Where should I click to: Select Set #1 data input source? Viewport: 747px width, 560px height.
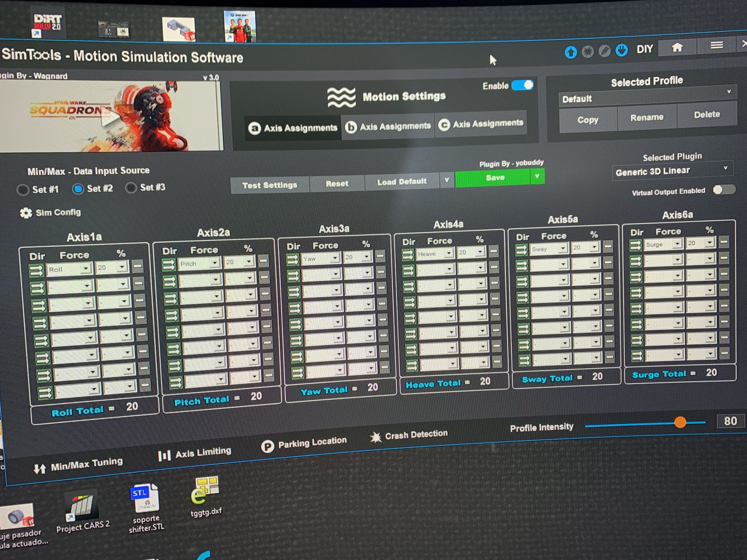click(22, 190)
